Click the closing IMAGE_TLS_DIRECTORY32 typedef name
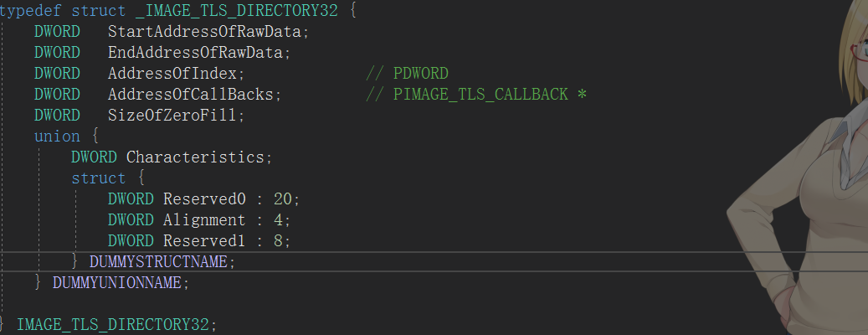This screenshot has width=868, height=335. point(115,325)
